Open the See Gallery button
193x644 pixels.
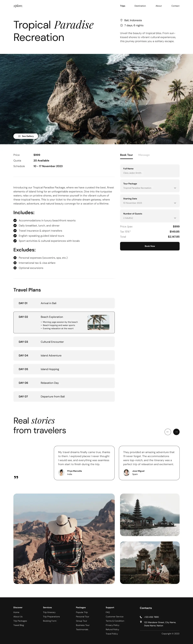pos(26,136)
